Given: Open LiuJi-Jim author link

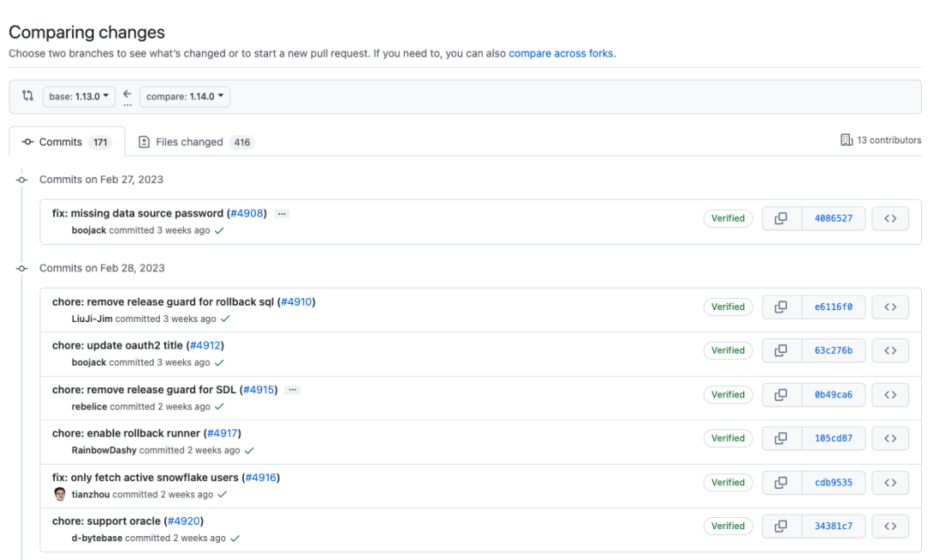Looking at the screenshot, I should pos(92,319).
